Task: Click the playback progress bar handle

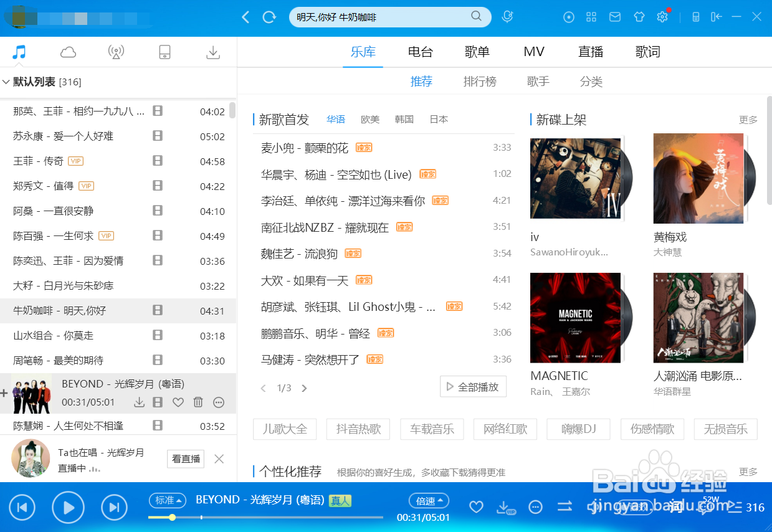Action: (172, 517)
